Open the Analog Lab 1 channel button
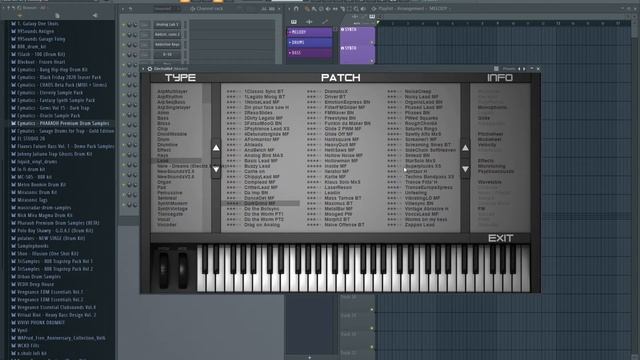 point(167,25)
